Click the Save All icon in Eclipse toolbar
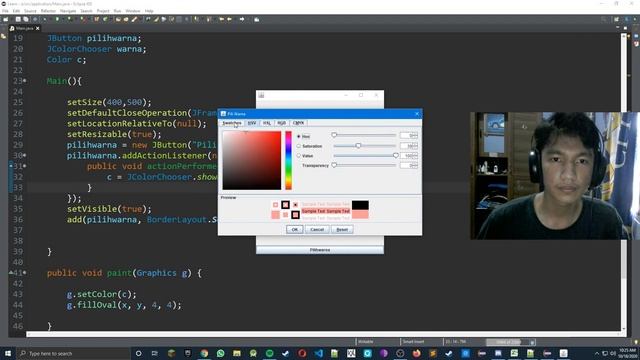 click(26, 19)
